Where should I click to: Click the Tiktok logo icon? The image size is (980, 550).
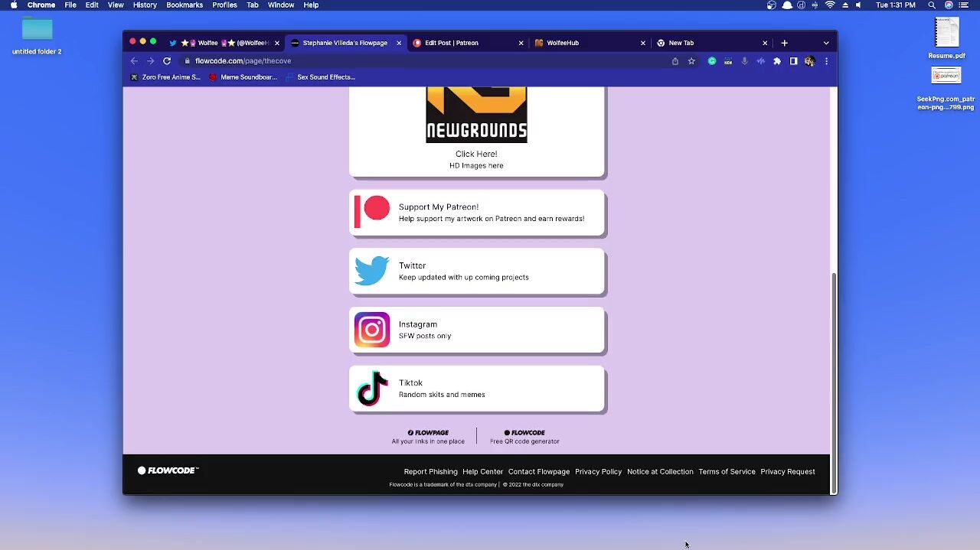tap(372, 389)
